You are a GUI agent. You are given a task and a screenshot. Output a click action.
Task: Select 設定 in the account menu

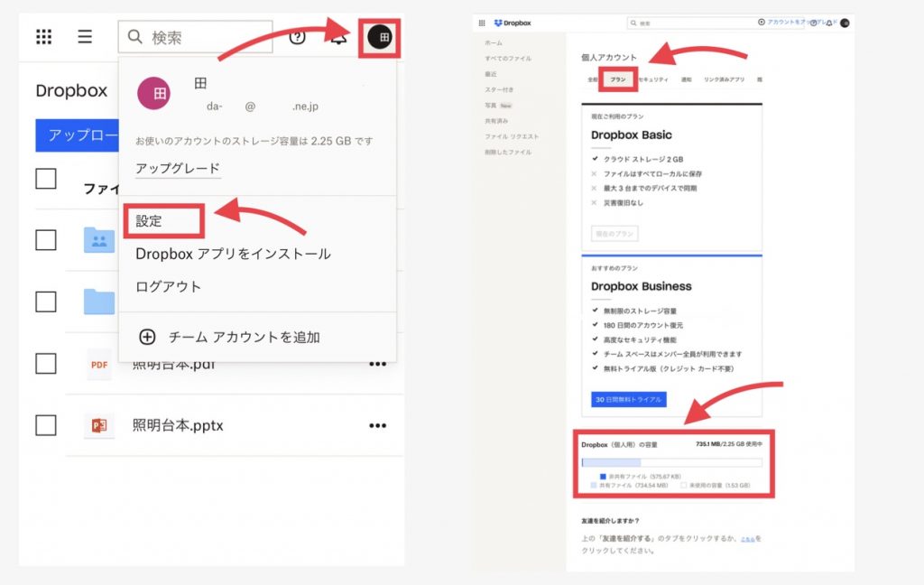click(x=150, y=221)
